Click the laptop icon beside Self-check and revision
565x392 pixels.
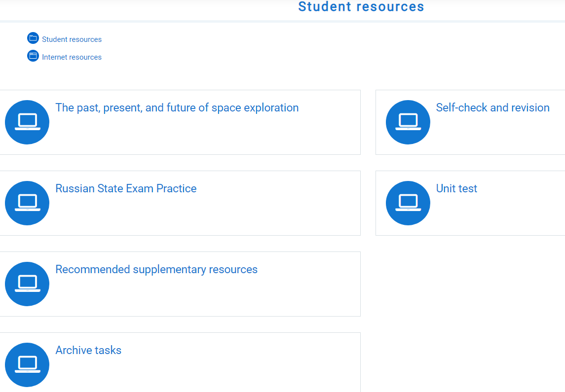(408, 122)
